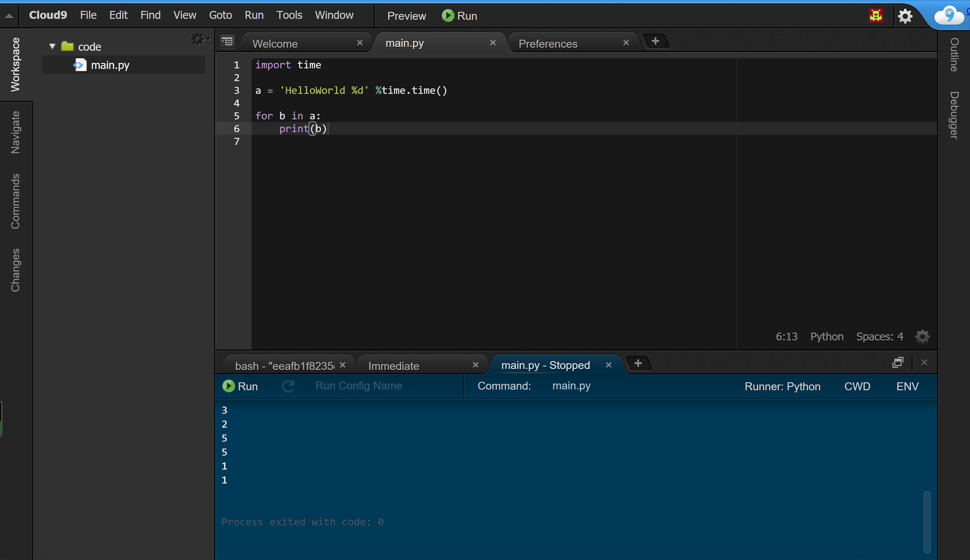Open the Runner: Python dropdown
The width and height of the screenshot is (970, 560).
782,386
